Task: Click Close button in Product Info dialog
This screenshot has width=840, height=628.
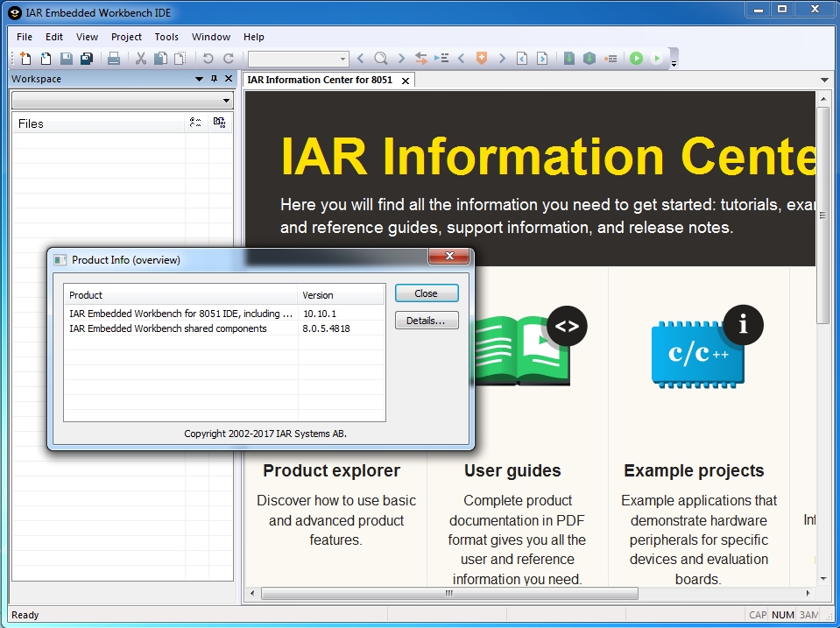Action: [427, 293]
